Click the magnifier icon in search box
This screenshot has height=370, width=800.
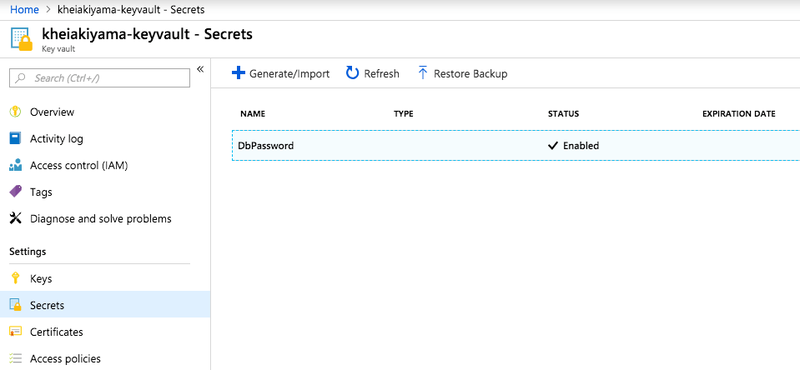point(20,78)
